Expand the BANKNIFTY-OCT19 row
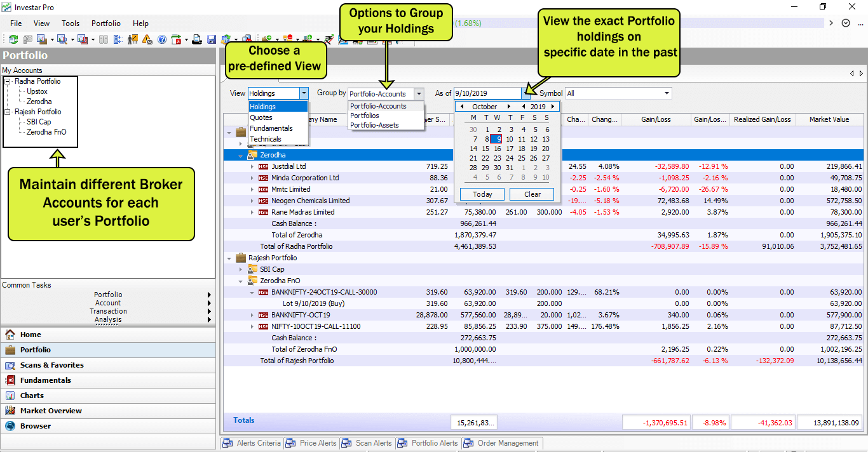Screen dimensions: 868x452 tap(250, 315)
